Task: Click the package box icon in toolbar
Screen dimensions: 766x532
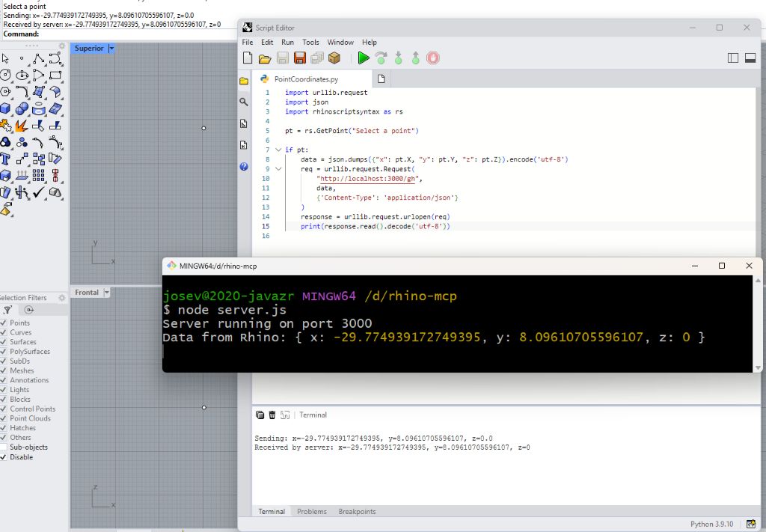Action: pyautogui.click(x=334, y=58)
